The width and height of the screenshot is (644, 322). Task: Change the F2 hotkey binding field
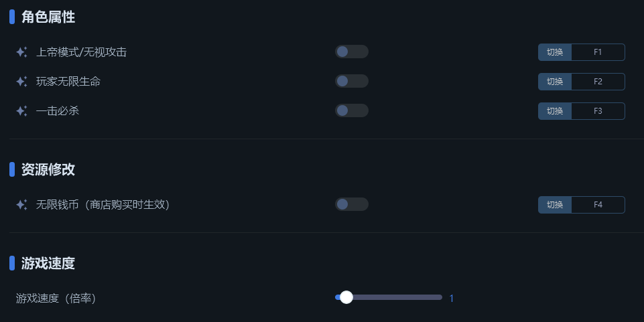pos(598,82)
